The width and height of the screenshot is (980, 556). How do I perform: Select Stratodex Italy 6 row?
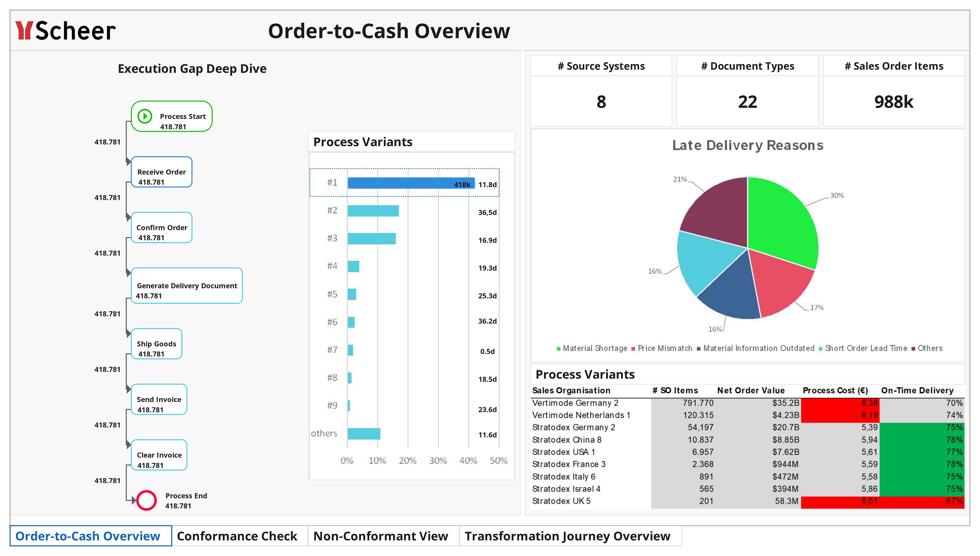tap(748, 477)
